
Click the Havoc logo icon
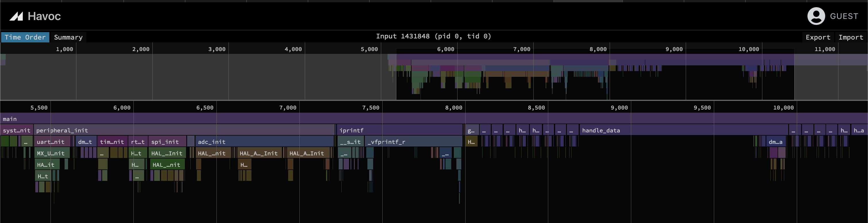[x=16, y=16]
